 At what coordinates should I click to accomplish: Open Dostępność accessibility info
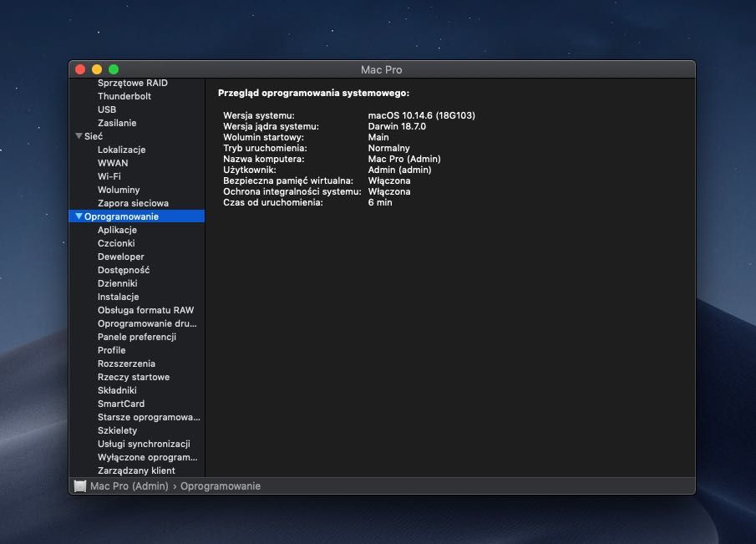[124, 270]
